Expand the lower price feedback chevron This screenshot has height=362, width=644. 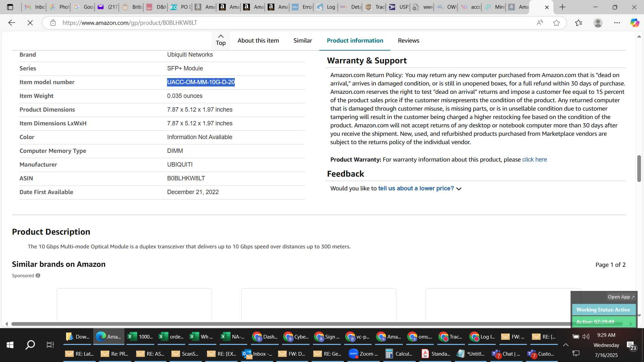[x=459, y=189]
